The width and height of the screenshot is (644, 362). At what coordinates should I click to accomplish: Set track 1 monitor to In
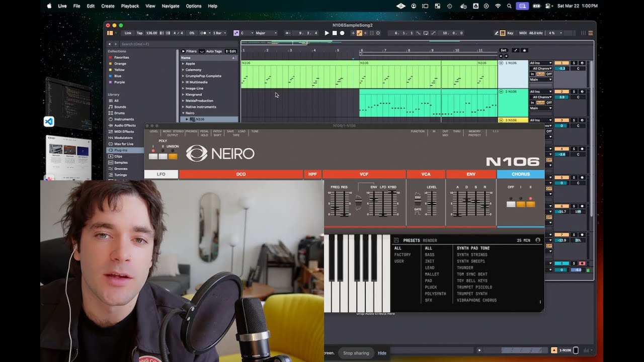click(x=532, y=74)
